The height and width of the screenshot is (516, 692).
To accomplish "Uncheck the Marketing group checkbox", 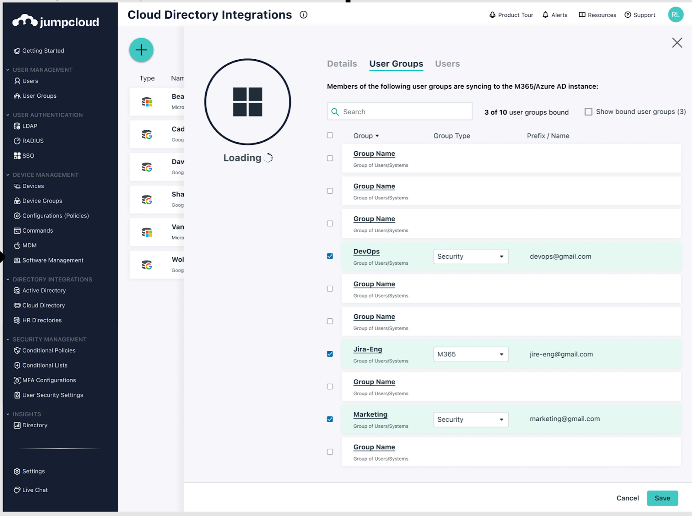I will point(330,419).
